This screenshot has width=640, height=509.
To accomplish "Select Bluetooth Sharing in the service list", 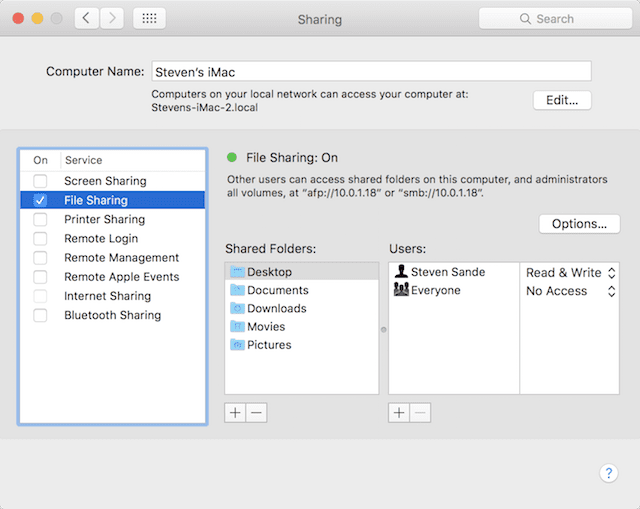I will click(112, 315).
